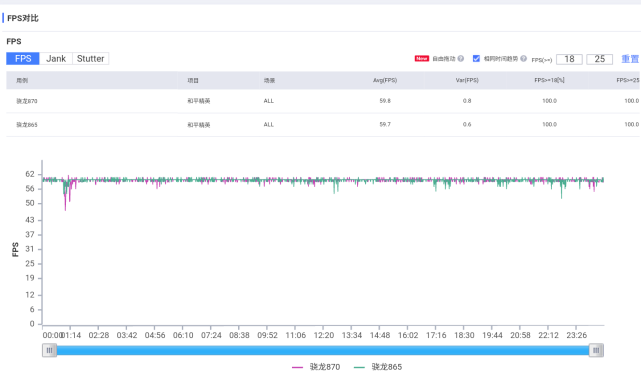Click the red New badge
The width and height of the screenshot is (641, 384).
click(x=422, y=58)
